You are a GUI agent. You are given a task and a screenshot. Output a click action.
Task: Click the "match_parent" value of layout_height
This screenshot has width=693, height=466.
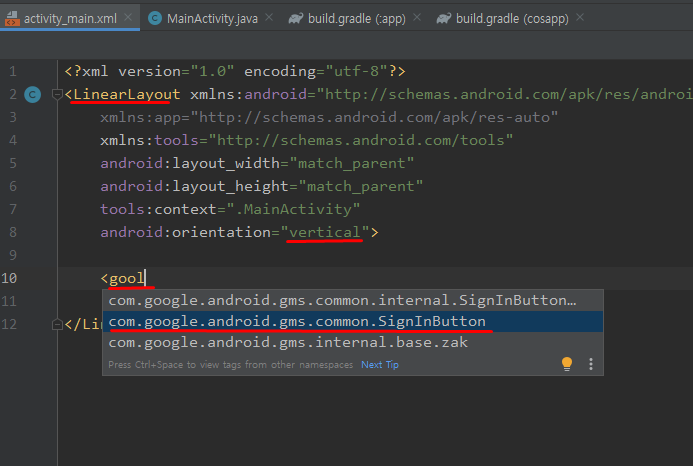tap(361, 187)
